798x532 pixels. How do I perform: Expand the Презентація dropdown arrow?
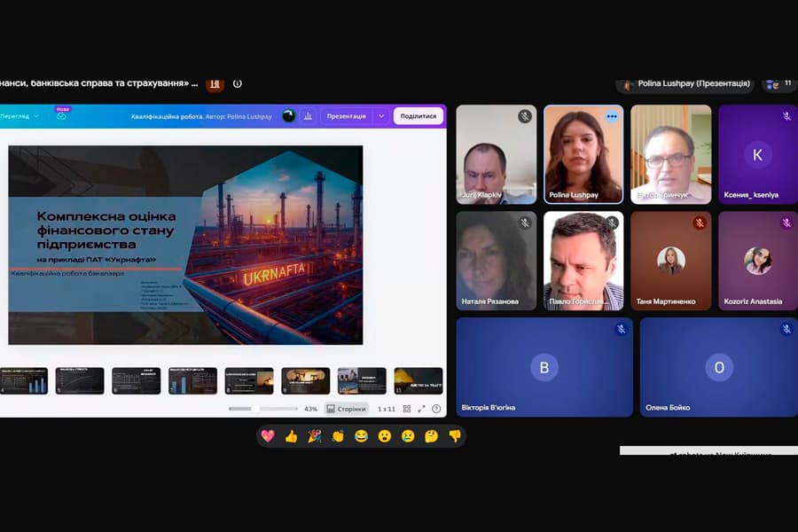click(381, 116)
